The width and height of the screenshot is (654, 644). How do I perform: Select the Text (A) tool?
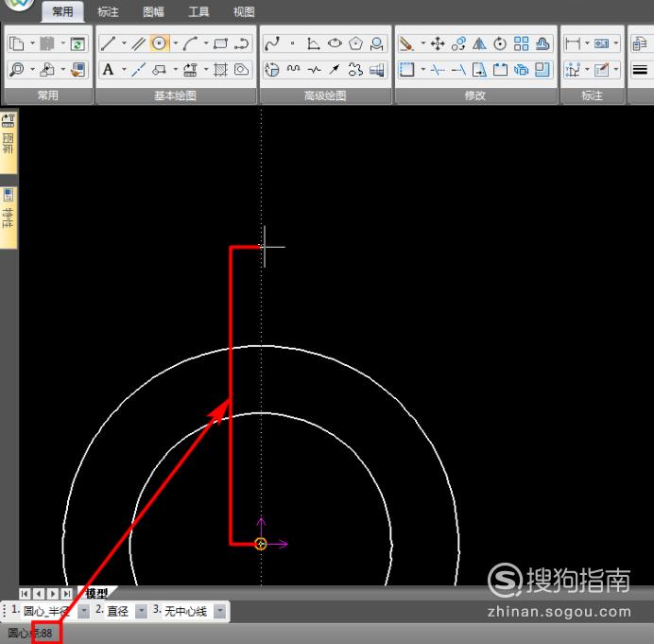click(109, 69)
